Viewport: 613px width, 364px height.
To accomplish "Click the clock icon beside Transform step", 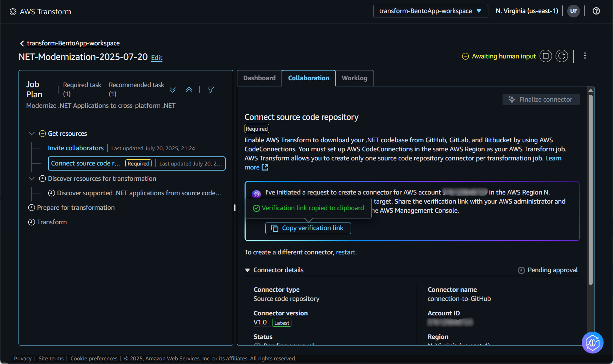I will (32, 222).
